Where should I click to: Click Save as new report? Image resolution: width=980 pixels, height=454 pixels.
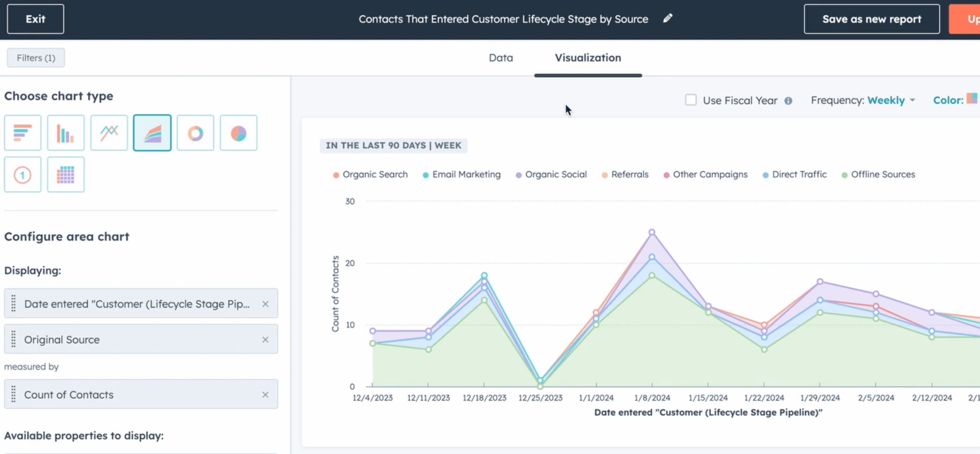point(871,18)
